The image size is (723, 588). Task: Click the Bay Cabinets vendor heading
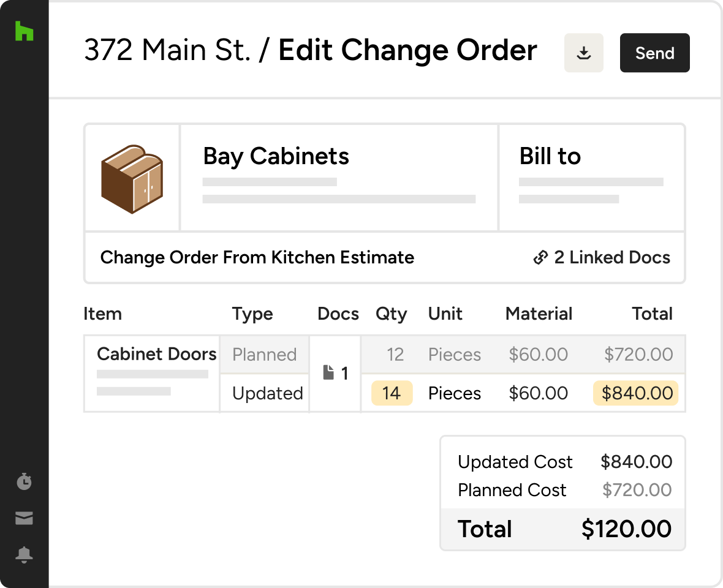point(276,156)
